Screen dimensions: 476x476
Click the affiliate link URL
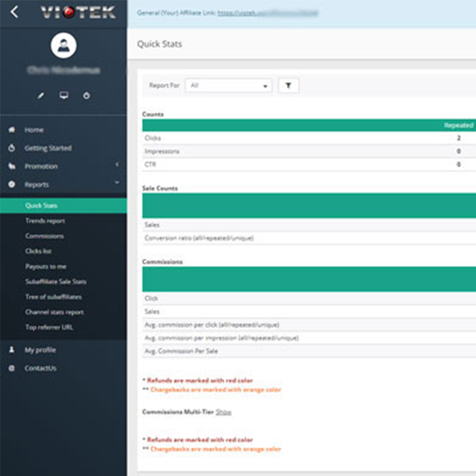[x=267, y=12]
